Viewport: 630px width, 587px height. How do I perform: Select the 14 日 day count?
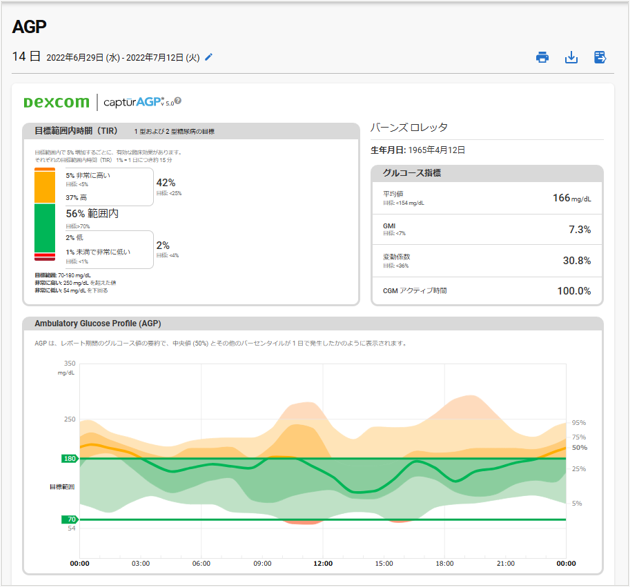coord(26,57)
